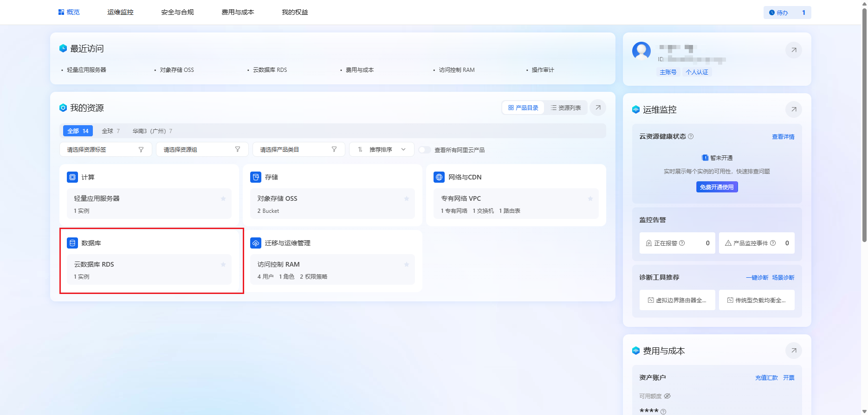Open 查看详情 link for health status
The height and width of the screenshot is (415, 868).
783,137
